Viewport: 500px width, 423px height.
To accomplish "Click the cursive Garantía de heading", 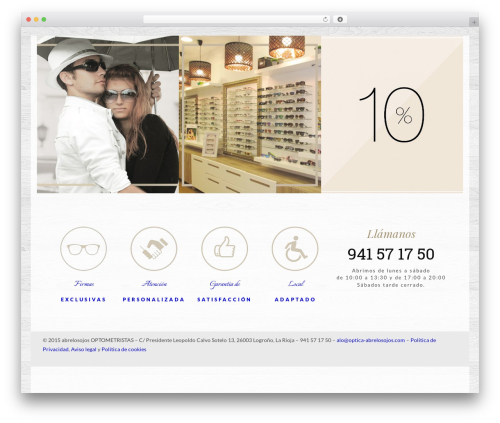I will click(225, 284).
